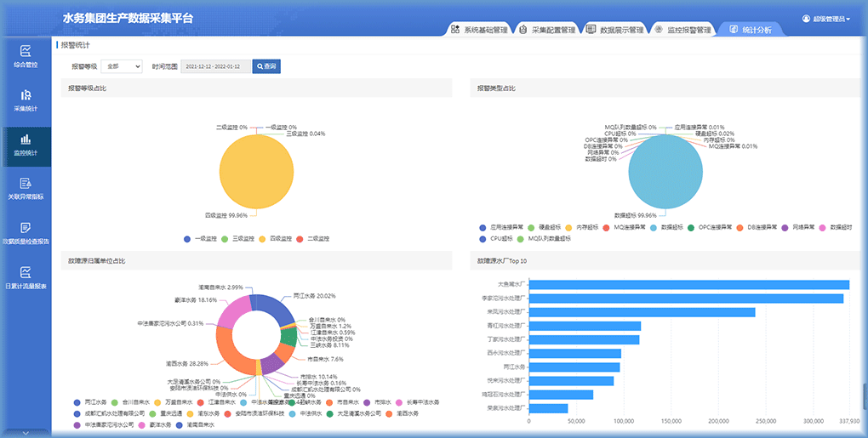The image size is (868, 438).
Task: Click the 超级管理员 user avatar icon
Action: (x=806, y=18)
